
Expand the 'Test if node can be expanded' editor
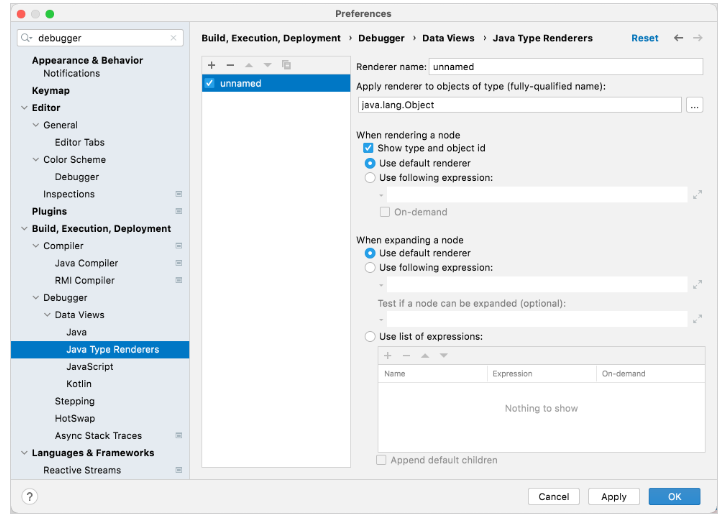pyautogui.click(x=697, y=319)
